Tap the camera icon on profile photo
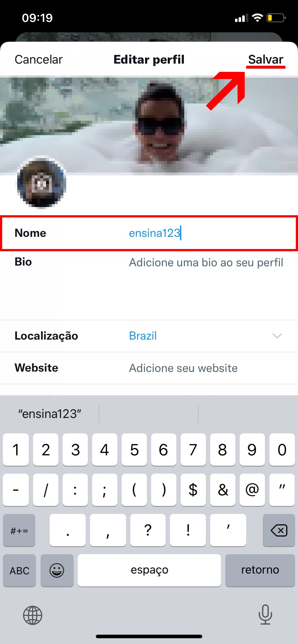The height and width of the screenshot is (644, 298). pos(41,183)
